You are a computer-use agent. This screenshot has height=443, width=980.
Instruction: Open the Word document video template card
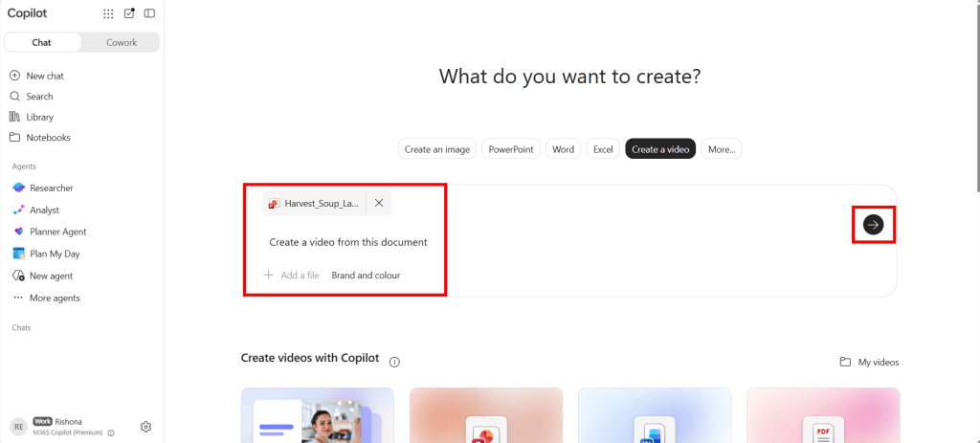pos(655,415)
